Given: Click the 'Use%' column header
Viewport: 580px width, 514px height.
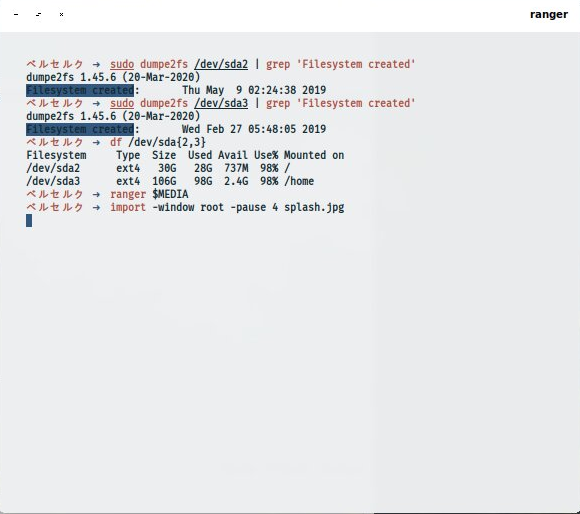Looking at the screenshot, I should 266,155.
